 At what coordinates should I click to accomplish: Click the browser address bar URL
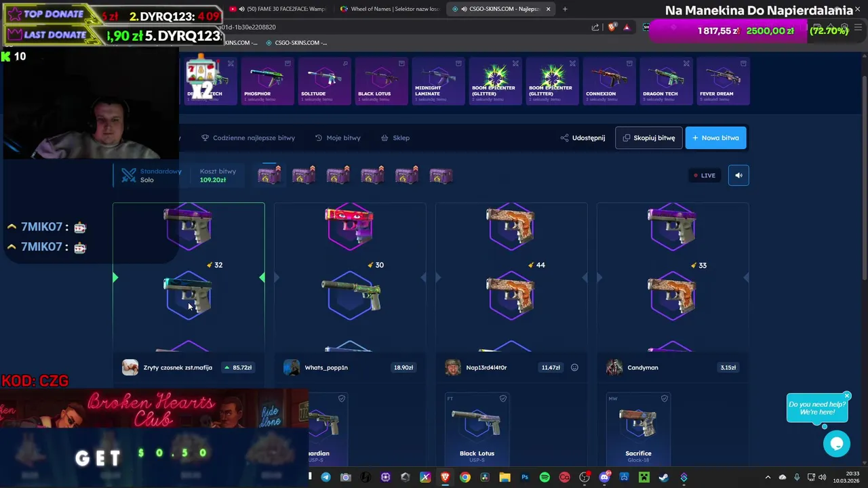click(x=246, y=27)
